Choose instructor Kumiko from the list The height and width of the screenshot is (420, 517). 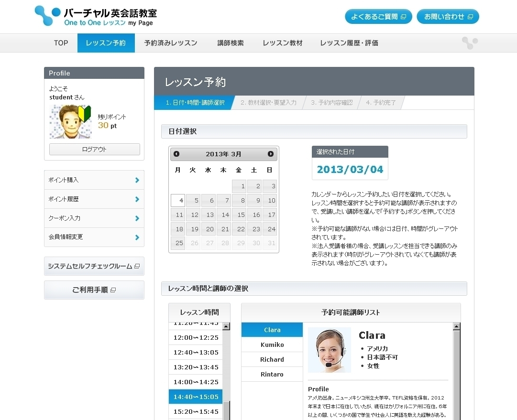click(x=272, y=345)
